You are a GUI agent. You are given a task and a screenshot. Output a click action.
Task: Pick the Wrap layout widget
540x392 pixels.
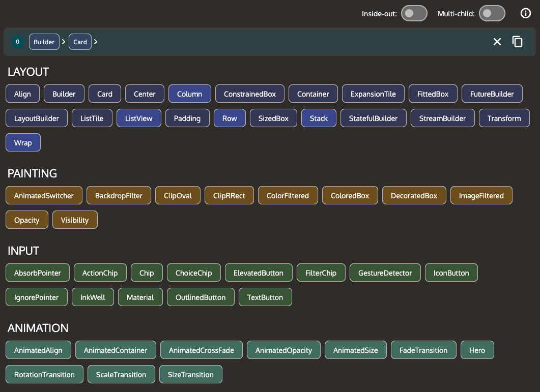pos(23,143)
